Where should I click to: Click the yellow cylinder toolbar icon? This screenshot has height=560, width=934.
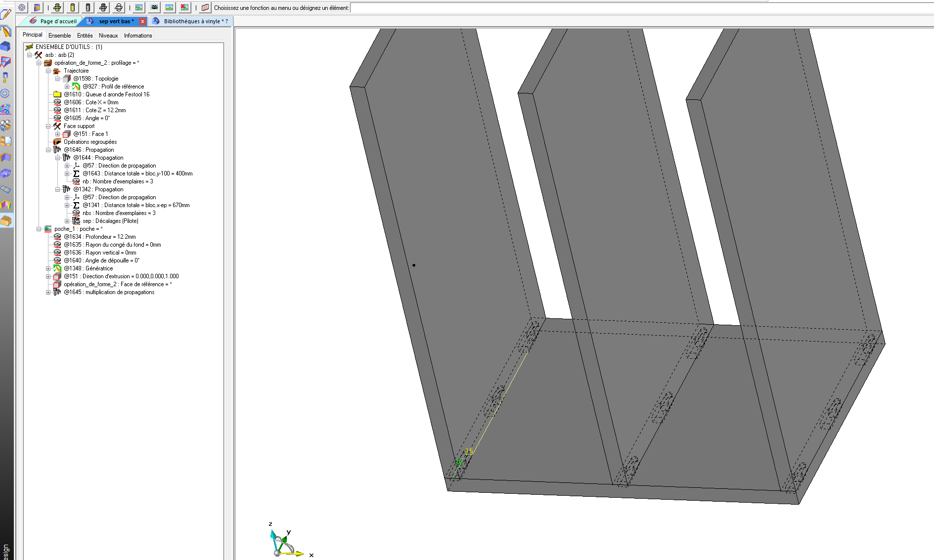[x=73, y=7]
